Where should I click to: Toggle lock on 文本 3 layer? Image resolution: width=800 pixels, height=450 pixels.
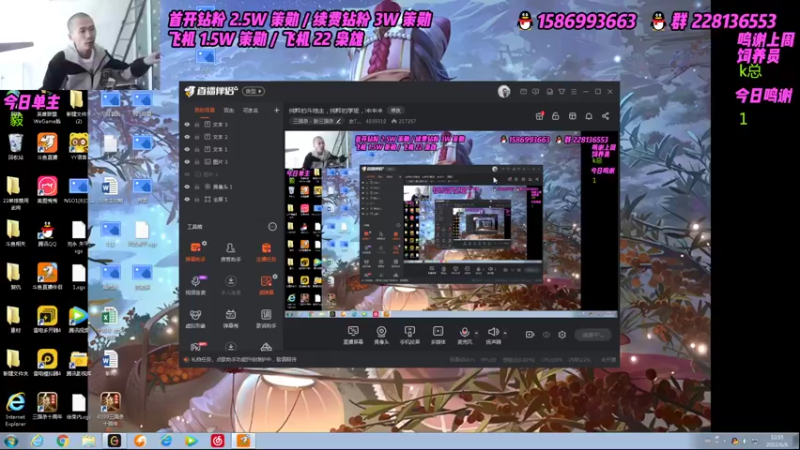click(197, 124)
